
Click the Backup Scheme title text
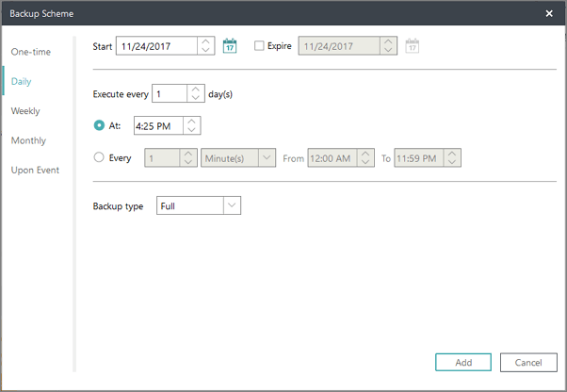(x=41, y=13)
